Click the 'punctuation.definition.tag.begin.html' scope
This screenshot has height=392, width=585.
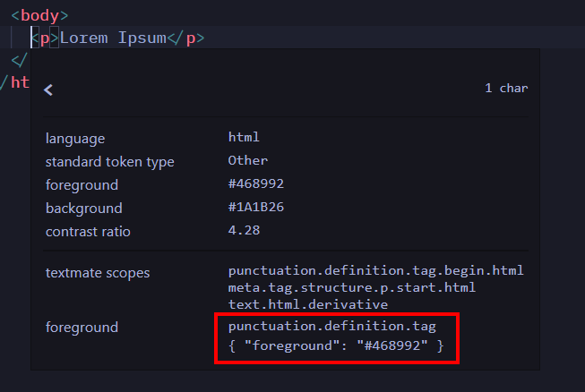pos(375,271)
